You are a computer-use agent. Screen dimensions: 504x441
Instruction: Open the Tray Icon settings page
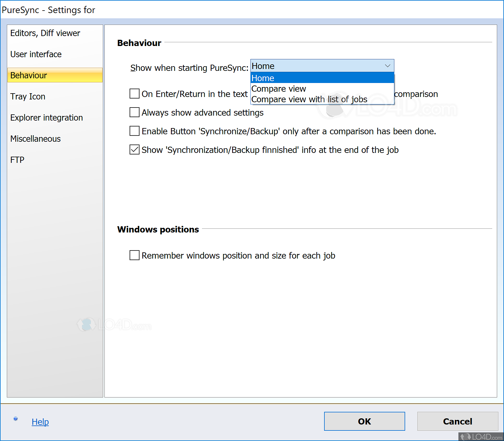[28, 96]
